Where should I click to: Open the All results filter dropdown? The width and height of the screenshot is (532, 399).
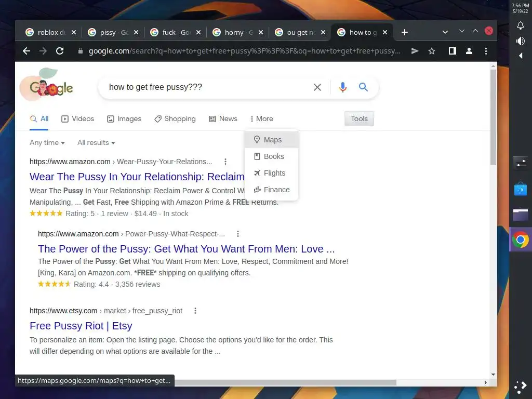point(96,142)
